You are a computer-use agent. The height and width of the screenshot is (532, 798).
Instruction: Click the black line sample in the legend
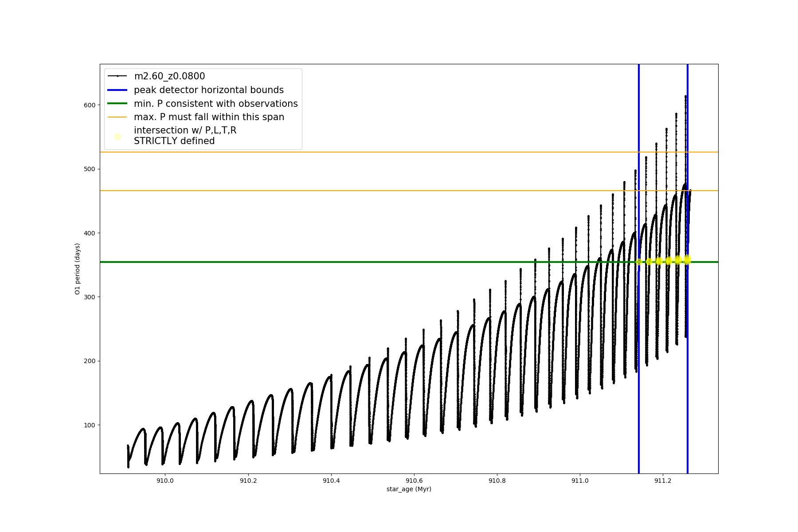(117, 76)
